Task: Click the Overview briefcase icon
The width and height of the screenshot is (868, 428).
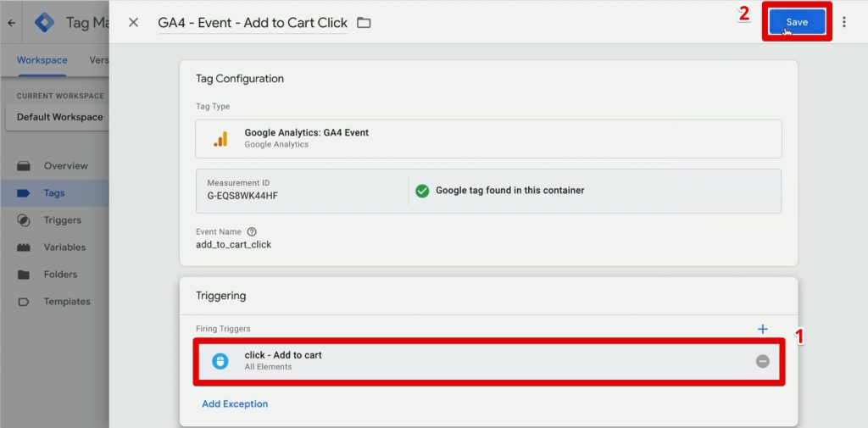Action: pyautogui.click(x=23, y=165)
